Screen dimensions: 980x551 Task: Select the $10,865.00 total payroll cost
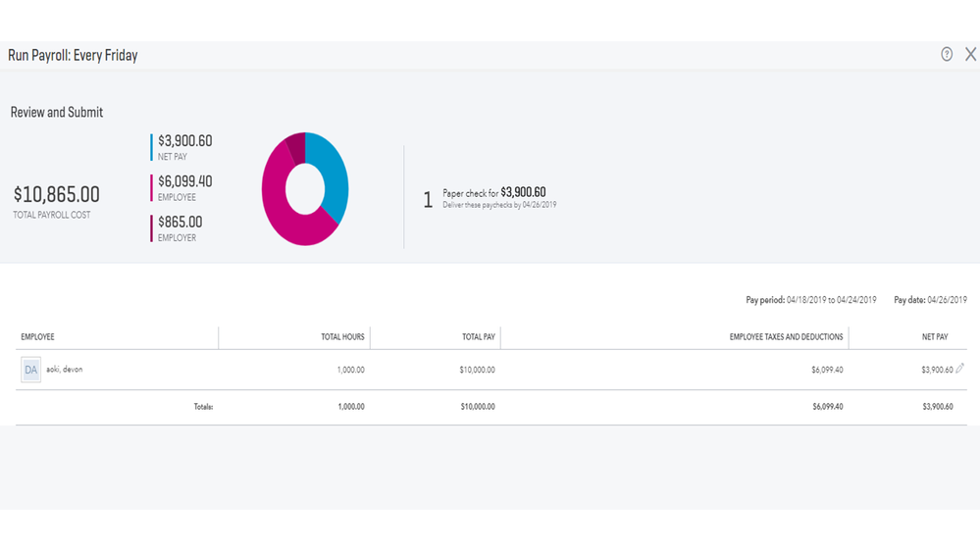tap(56, 195)
